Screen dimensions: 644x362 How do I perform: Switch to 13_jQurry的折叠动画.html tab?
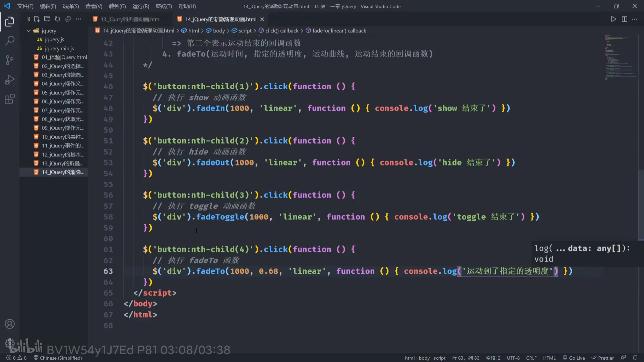point(130,19)
